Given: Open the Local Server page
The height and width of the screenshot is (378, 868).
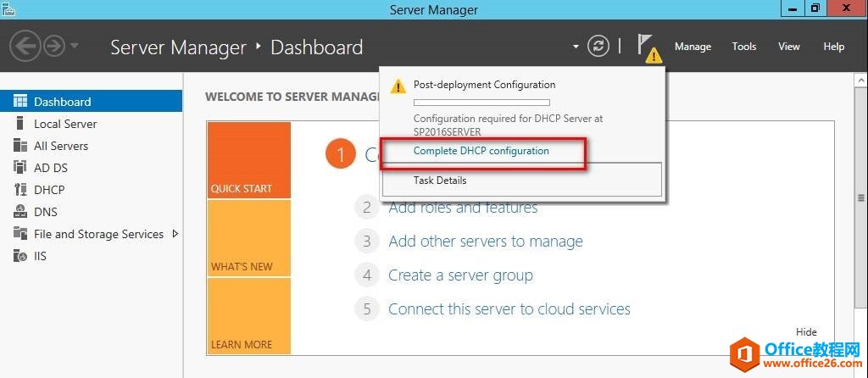Looking at the screenshot, I should tap(65, 124).
